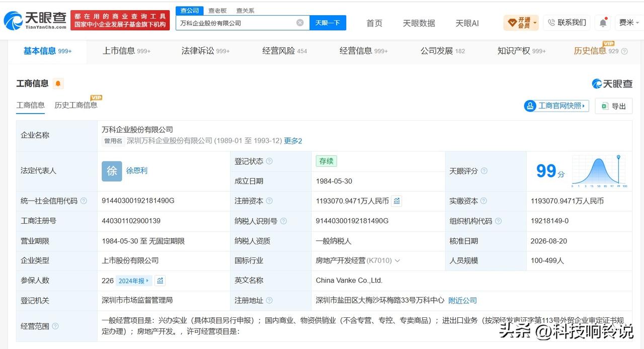Open the 经营风险 454 tab
The height and width of the screenshot is (349, 644).
click(x=284, y=51)
